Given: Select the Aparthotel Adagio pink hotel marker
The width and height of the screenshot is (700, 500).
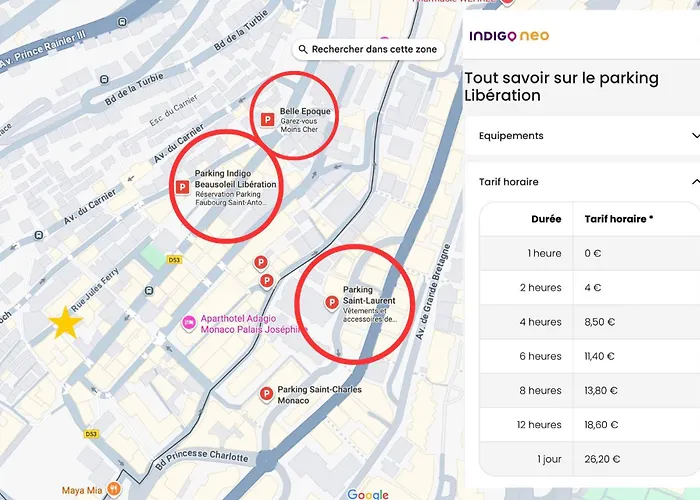Looking at the screenshot, I should pyautogui.click(x=189, y=323).
